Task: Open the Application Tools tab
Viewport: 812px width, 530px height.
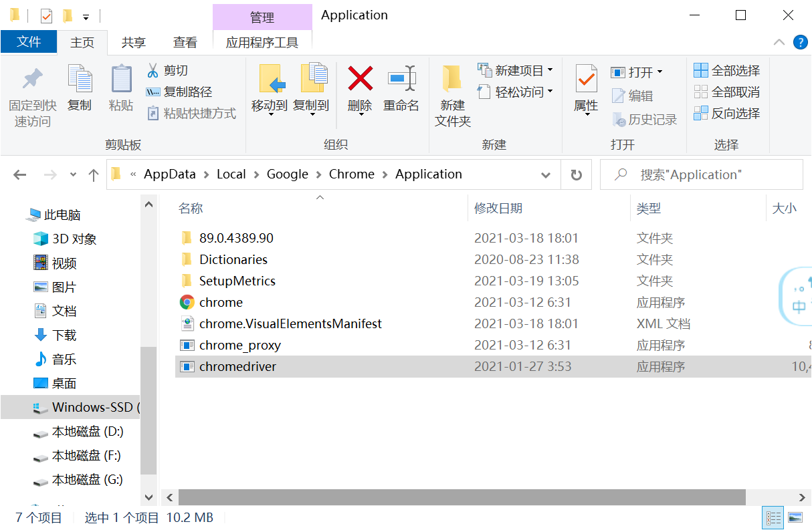Action: (x=262, y=42)
